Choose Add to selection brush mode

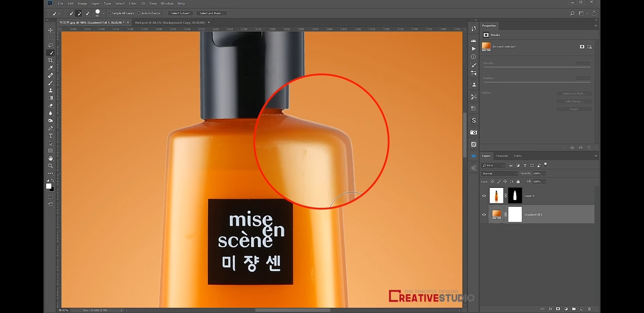(79, 13)
